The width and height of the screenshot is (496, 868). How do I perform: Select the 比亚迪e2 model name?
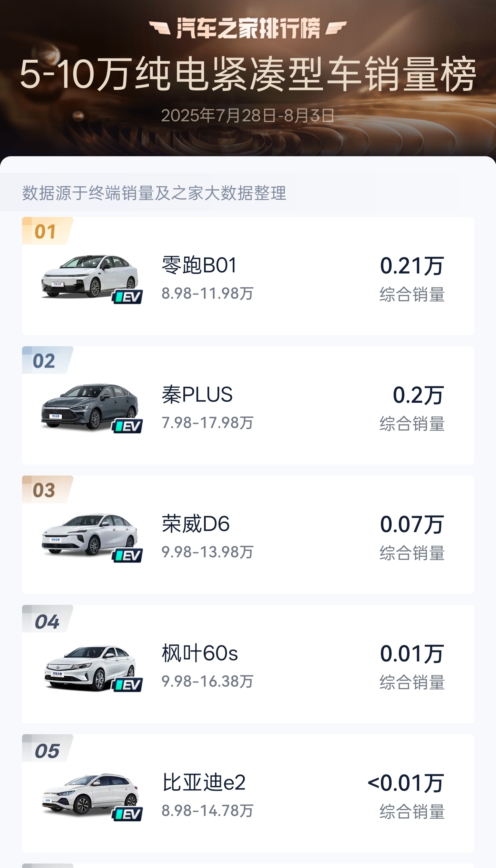pos(204,782)
